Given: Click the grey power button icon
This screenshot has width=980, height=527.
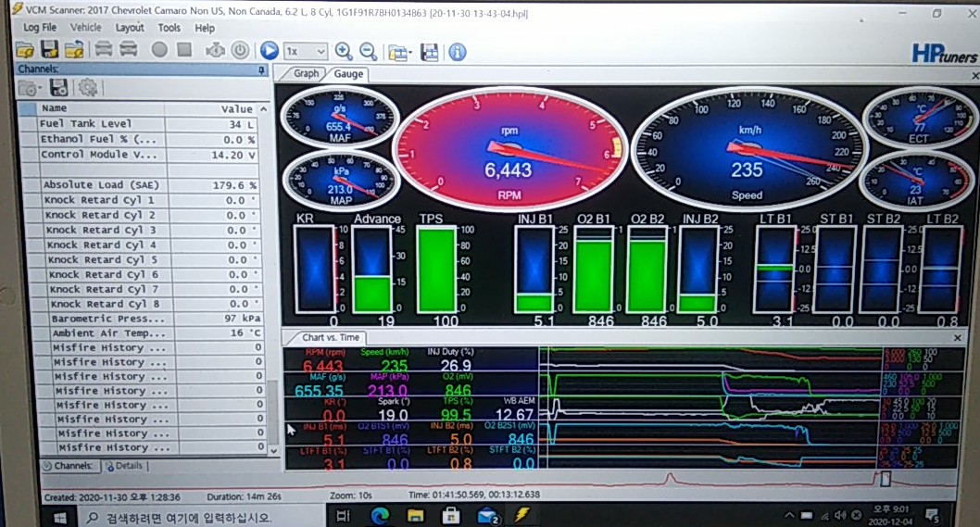Looking at the screenshot, I should coord(240,50).
